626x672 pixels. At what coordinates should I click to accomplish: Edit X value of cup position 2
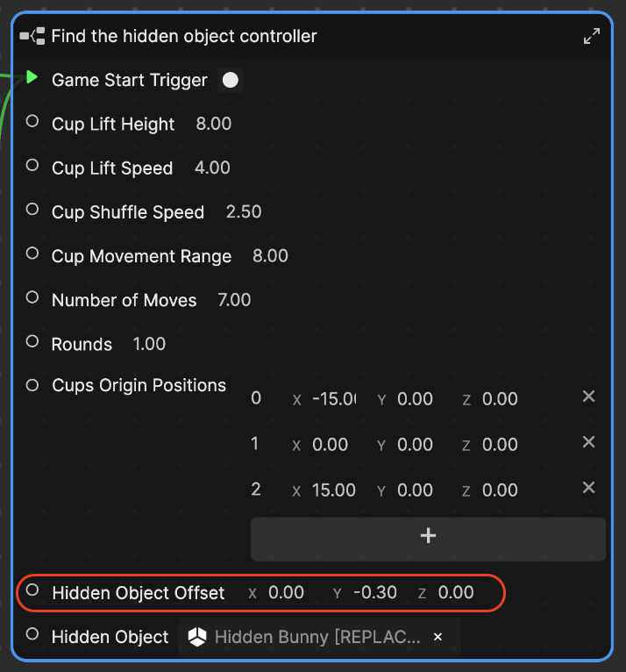coord(333,490)
